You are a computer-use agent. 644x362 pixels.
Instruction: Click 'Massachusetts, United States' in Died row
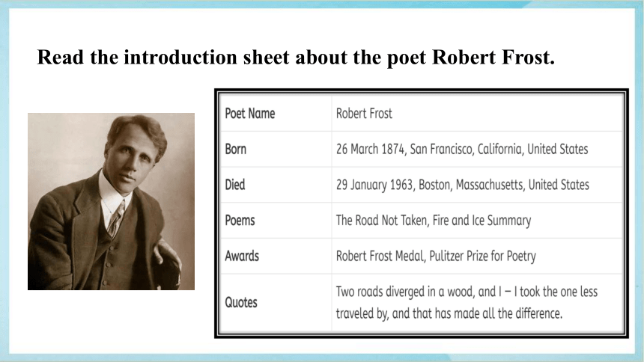[523, 185]
